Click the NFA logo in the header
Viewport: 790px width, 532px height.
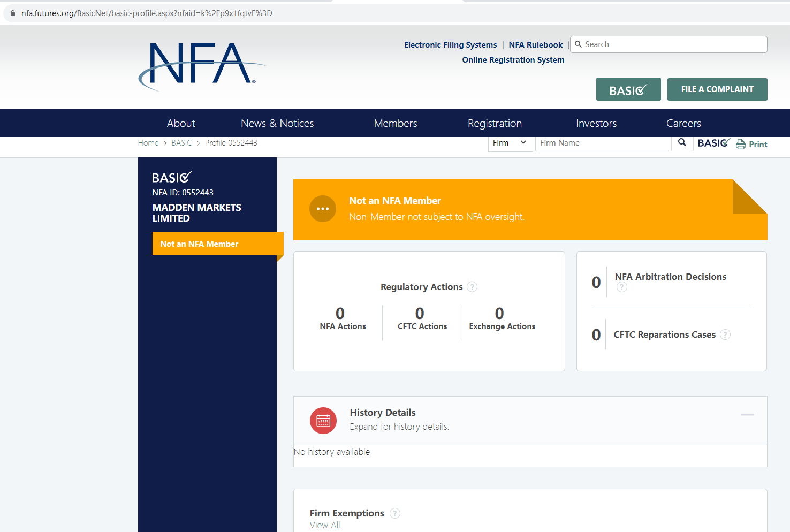[201, 65]
